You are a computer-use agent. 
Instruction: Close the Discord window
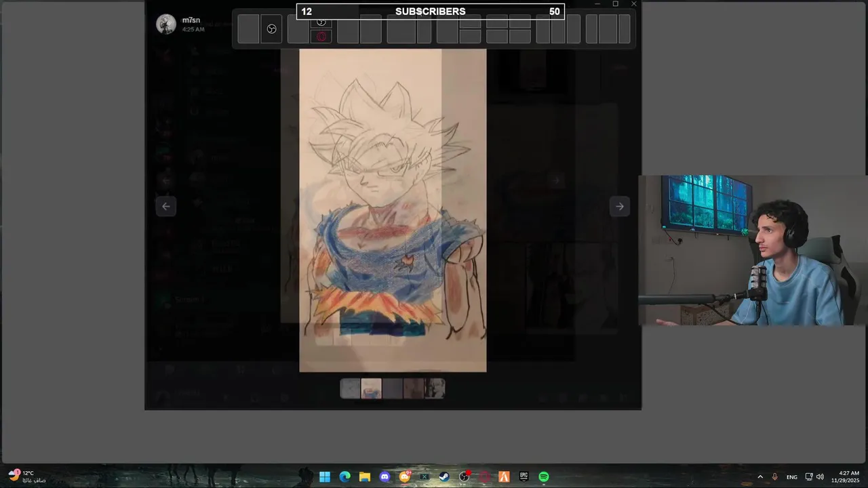click(x=633, y=4)
